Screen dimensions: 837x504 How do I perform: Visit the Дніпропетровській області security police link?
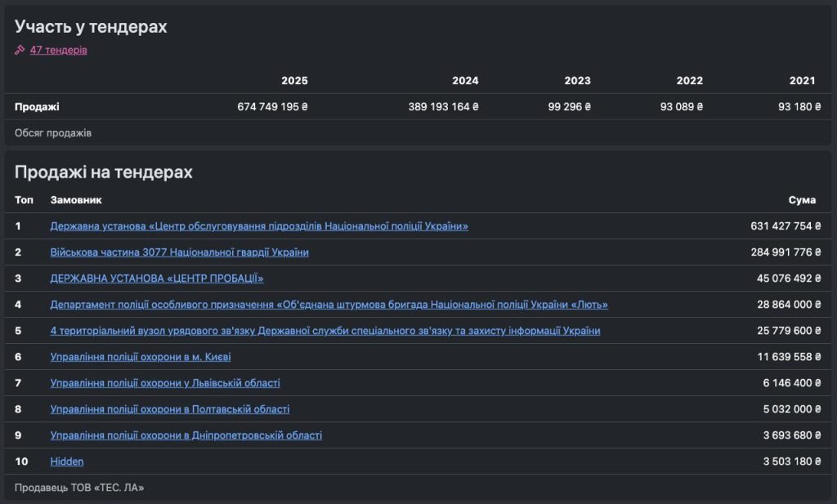coord(186,435)
